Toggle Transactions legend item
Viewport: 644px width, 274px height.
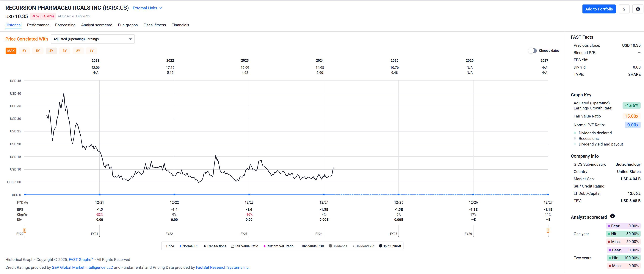[x=215, y=246]
